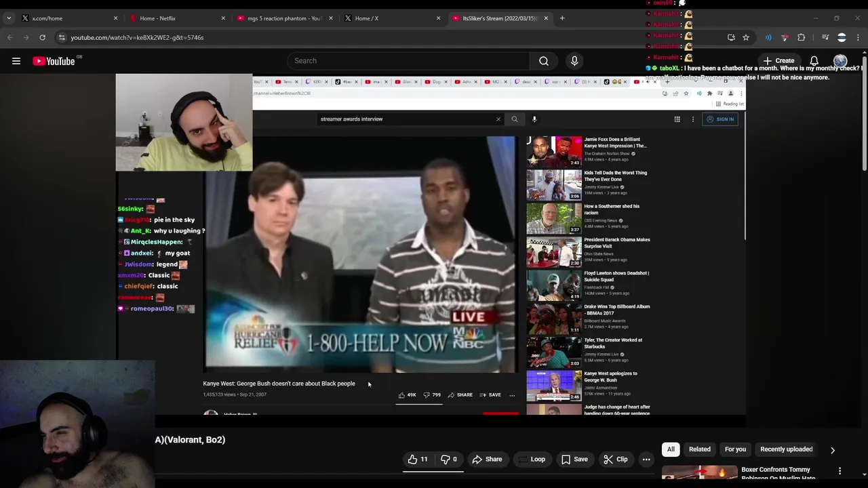Click the inner video's 799 dislike button
Image resolution: width=868 pixels, height=488 pixels.
pyautogui.click(x=432, y=395)
